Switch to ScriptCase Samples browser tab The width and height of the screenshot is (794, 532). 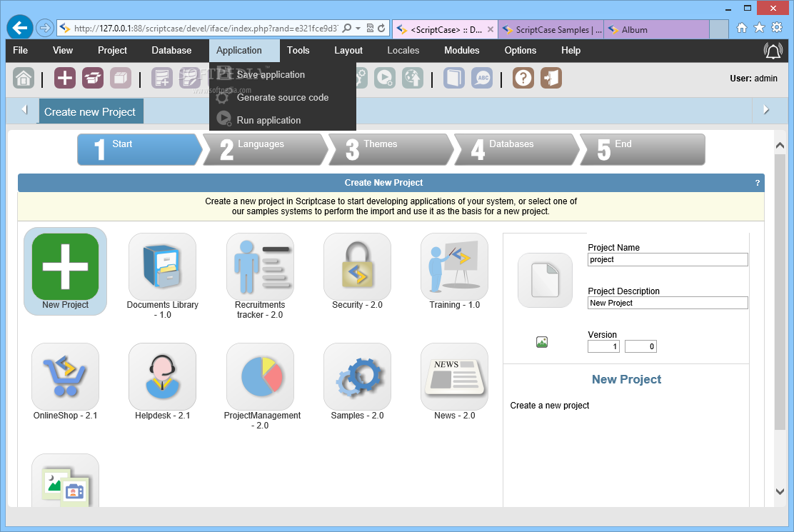[x=551, y=30]
